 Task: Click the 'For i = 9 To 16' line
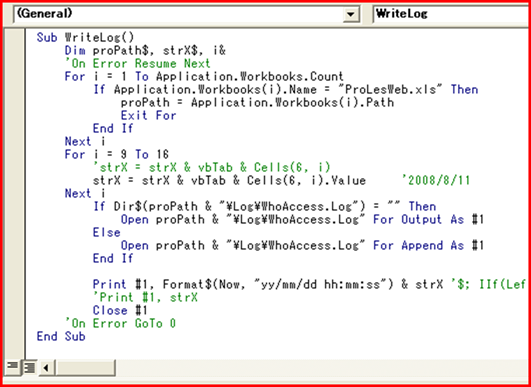click(x=117, y=155)
